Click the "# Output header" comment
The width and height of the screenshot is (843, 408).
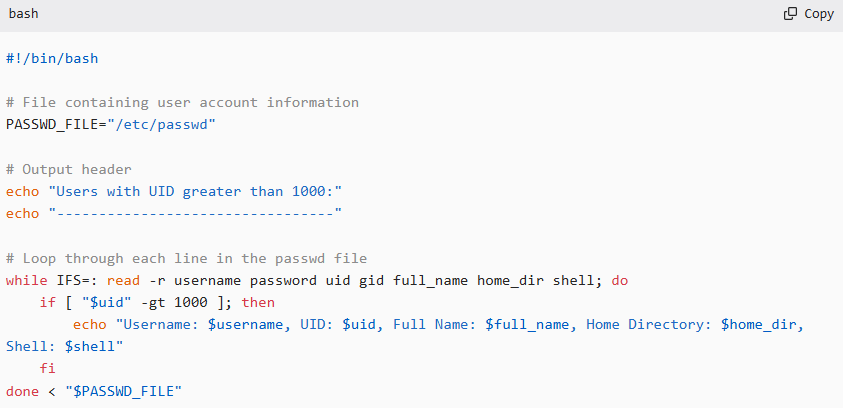[x=68, y=169]
